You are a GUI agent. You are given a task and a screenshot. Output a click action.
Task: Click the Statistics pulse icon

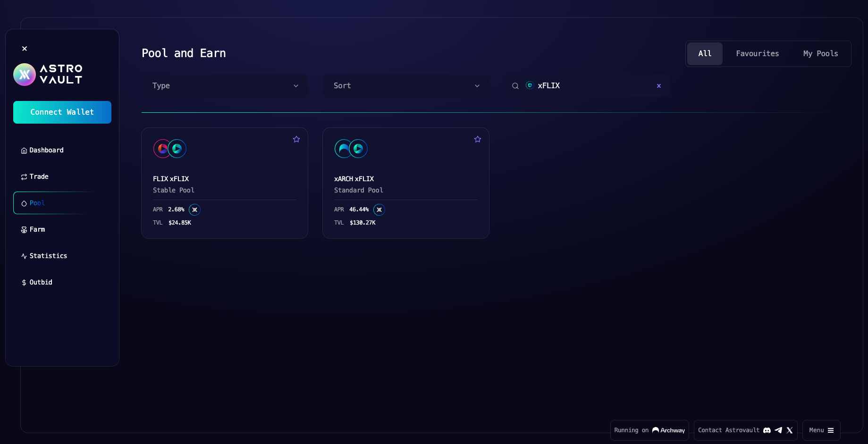24,256
